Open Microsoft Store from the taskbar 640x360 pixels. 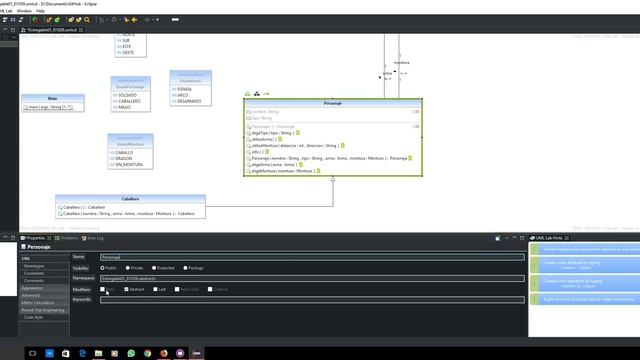[65, 353]
